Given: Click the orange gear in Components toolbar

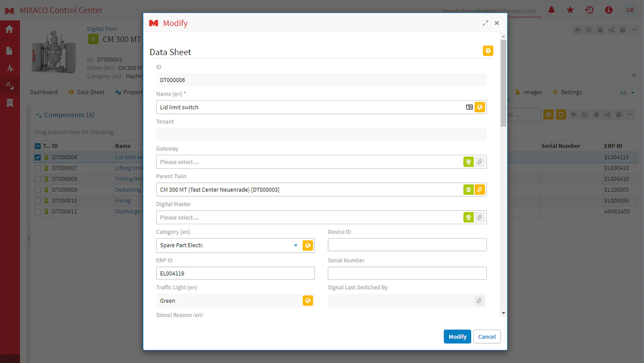Looking at the screenshot, I should [x=548, y=114].
